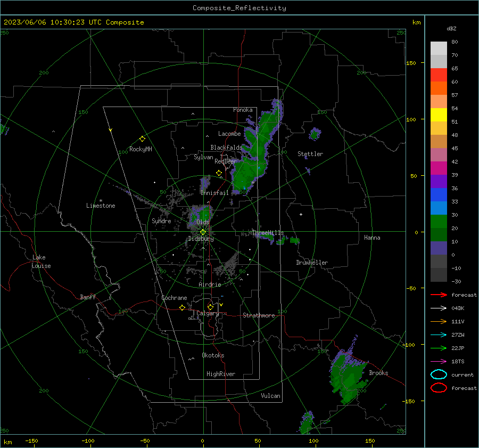Image resolution: width=479 pixels, height=448 pixels.
Task: Select the 45 dBZ pink swatch
Action: (x=439, y=154)
